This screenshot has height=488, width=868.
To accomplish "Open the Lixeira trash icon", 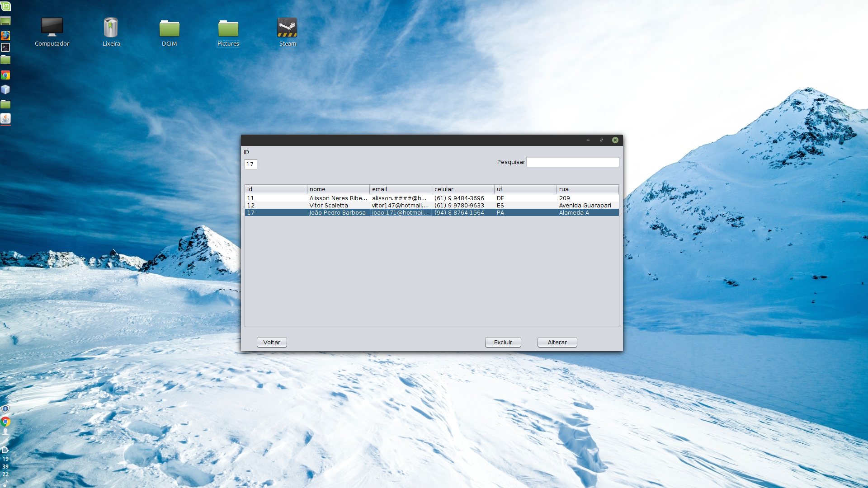I will [x=111, y=32].
